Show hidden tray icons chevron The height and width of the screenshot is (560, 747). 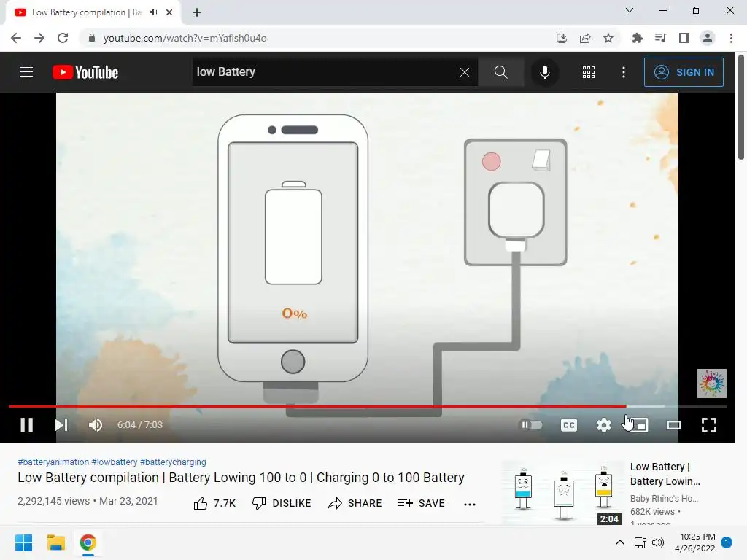coord(620,542)
